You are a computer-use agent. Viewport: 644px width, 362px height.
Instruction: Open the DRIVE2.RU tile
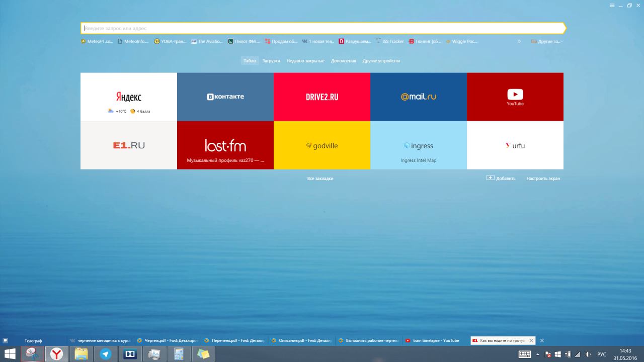point(322,97)
